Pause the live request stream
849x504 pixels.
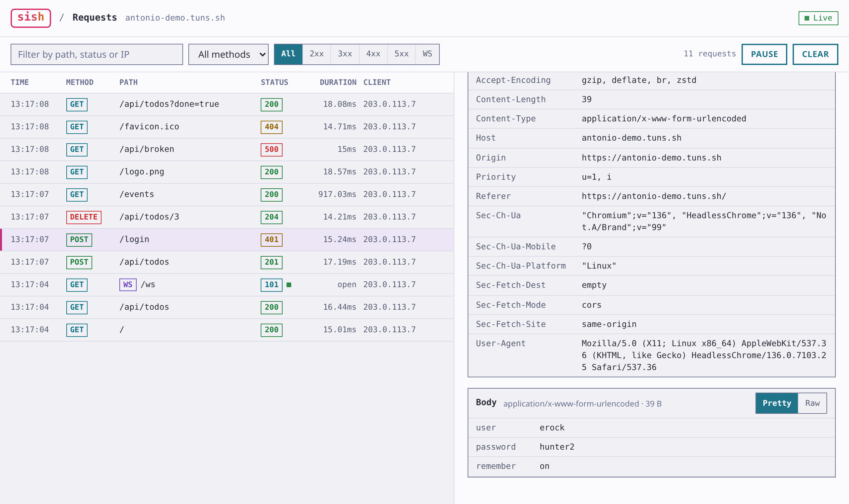click(x=764, y=54)
